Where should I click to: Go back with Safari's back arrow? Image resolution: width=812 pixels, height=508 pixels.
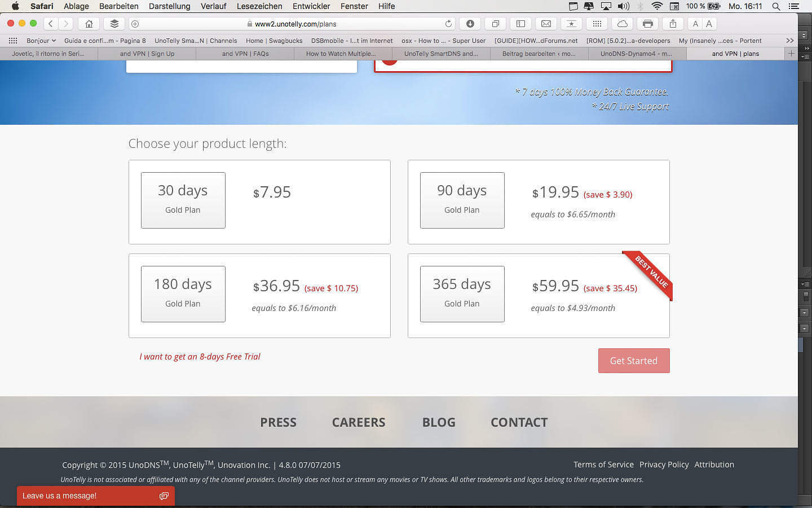(51, 24)
